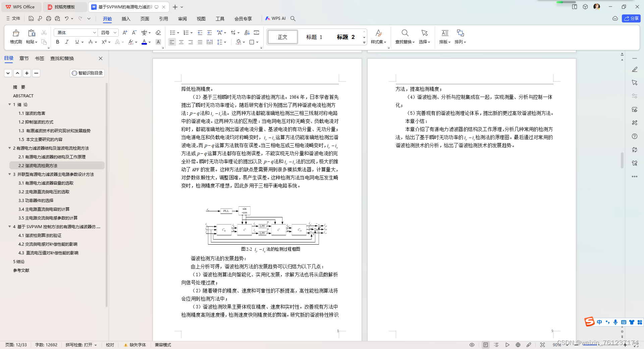The width and height of the screenshot is (644, 349).
Task: Click the web layout globe status icon
Action: [x=518, y=345]
